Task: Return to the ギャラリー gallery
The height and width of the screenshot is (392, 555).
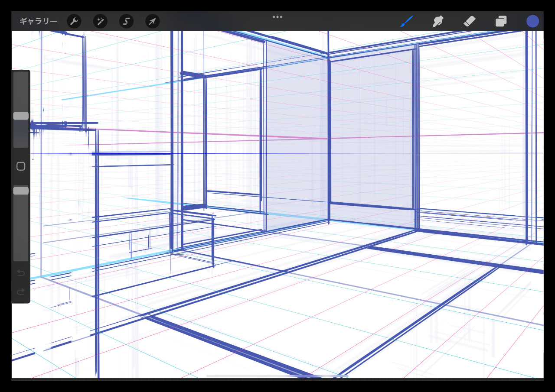Action: tap(38, 21)
